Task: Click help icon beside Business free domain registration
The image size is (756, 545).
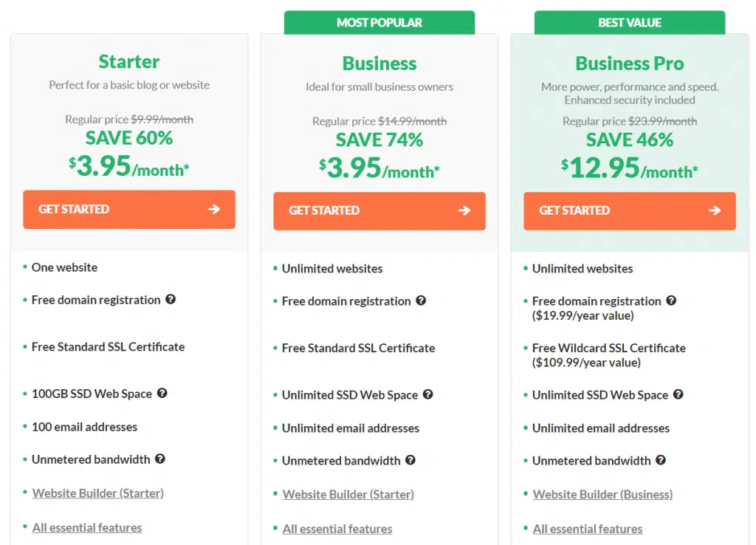Action: tap(421, 301)
